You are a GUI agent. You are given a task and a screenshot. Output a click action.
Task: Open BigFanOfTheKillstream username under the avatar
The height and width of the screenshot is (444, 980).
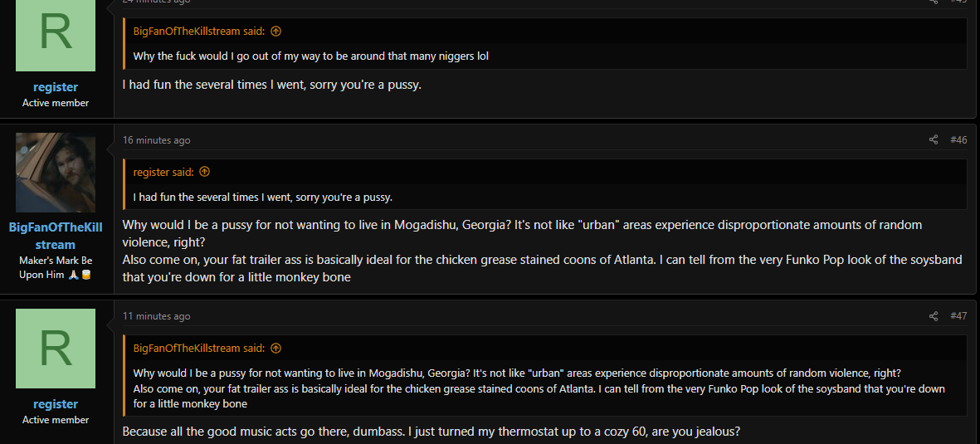click(x=56, y=236)
